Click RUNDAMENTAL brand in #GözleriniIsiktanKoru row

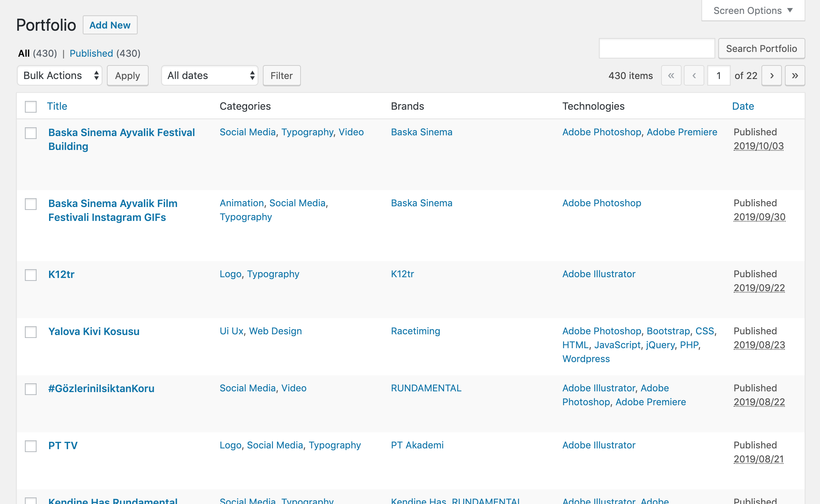point(426,388)
